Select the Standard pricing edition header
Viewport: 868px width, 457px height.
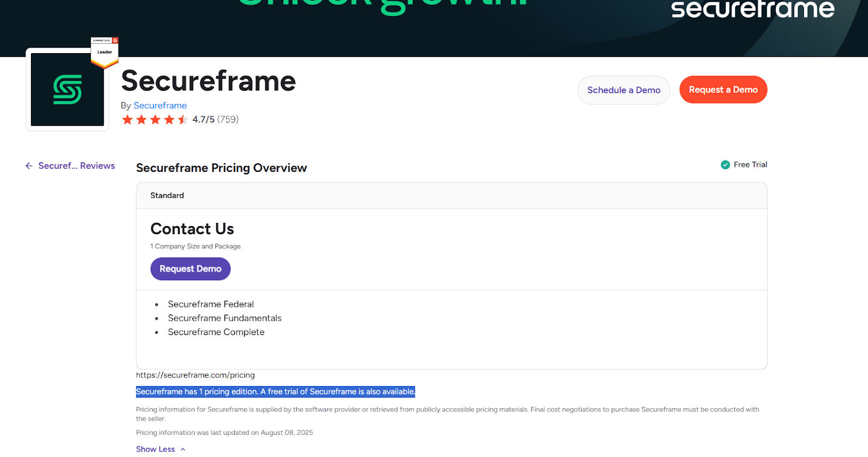coord(451,196)
